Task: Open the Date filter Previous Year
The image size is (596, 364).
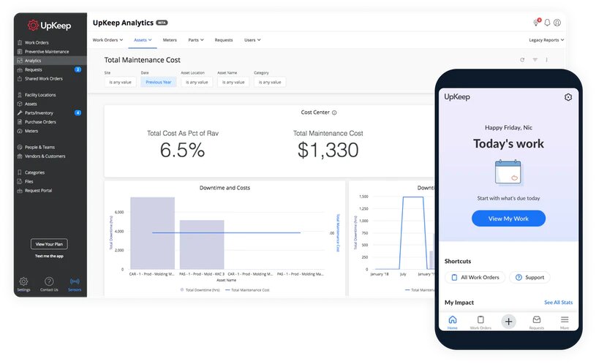Action: pos(159,82)
